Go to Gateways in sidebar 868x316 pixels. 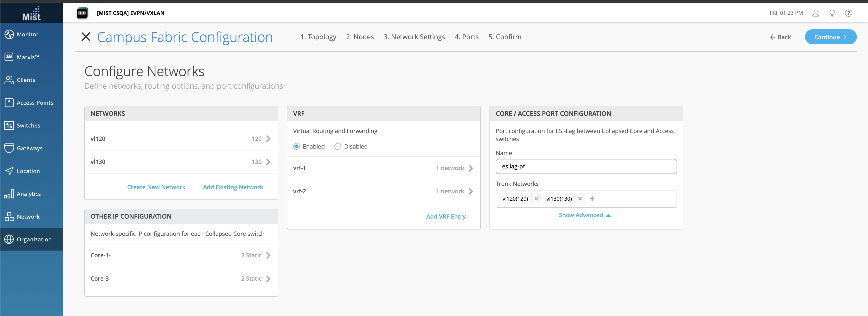click(x=29, y=148)
